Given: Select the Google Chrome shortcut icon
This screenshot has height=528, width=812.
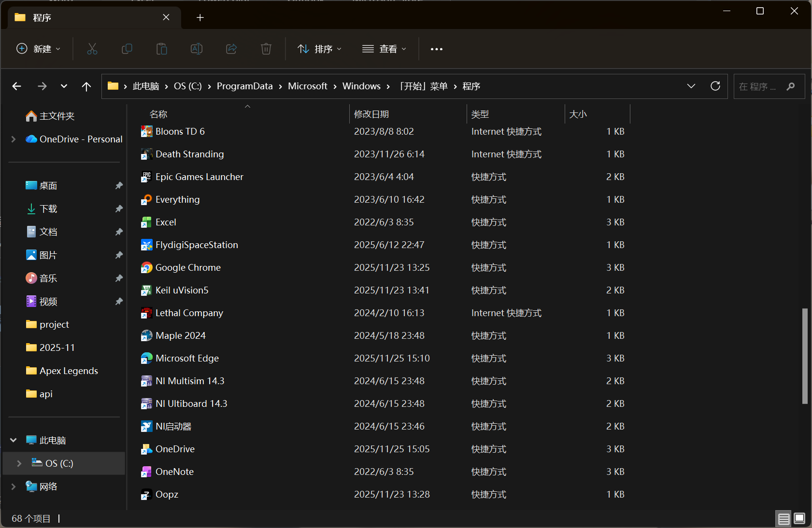Looking at the screenshot, I should (x=146, y=268).
